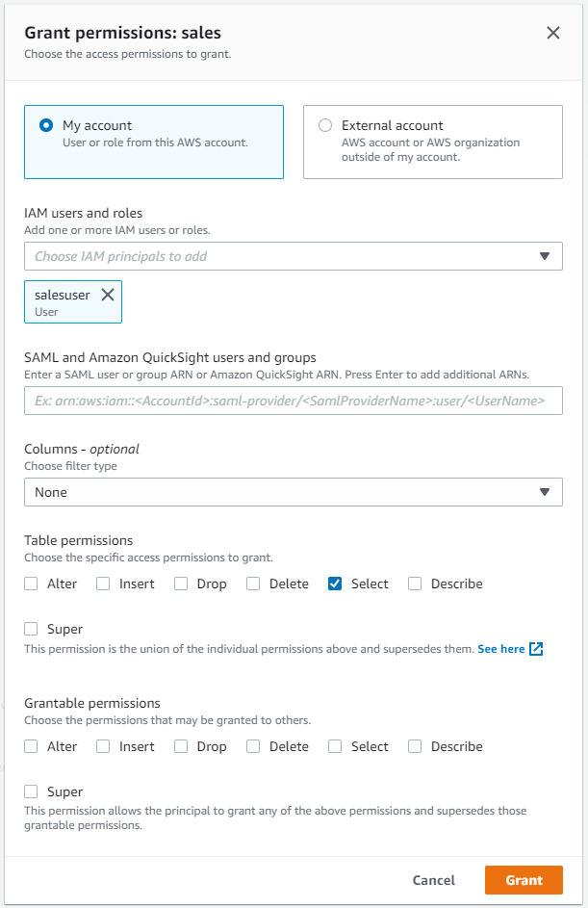
Task: Tick the Drop table permission
Action: pos(181,584)
